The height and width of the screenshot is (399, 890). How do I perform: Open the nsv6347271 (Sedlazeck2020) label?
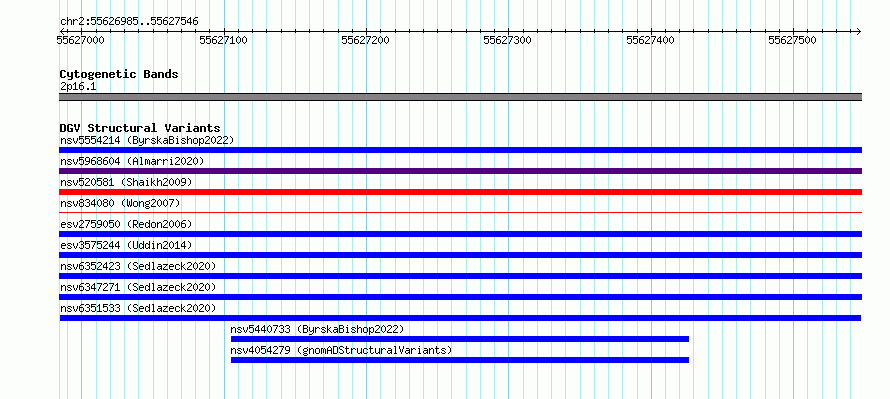pyautogui.click(x=138, y=287)
